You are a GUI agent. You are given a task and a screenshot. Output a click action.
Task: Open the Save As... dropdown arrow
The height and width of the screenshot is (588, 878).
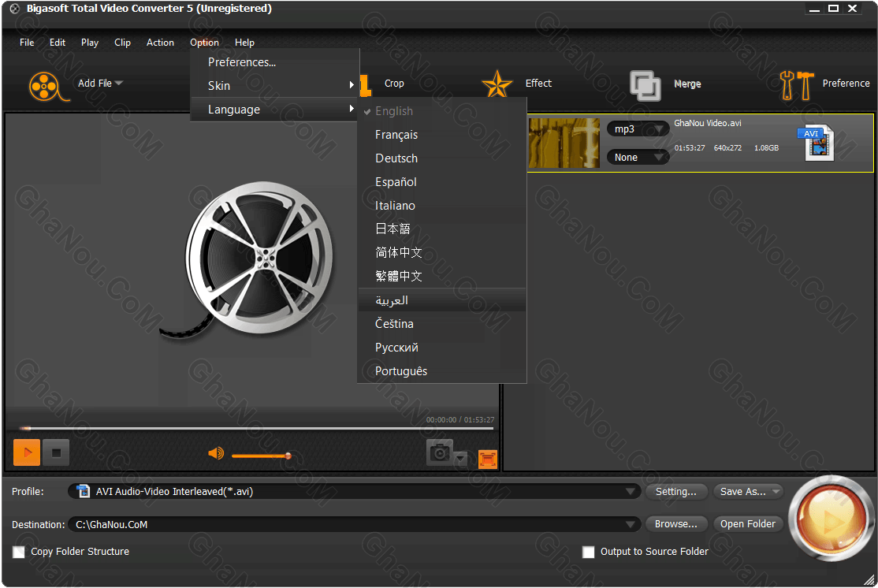coord(776,491)
